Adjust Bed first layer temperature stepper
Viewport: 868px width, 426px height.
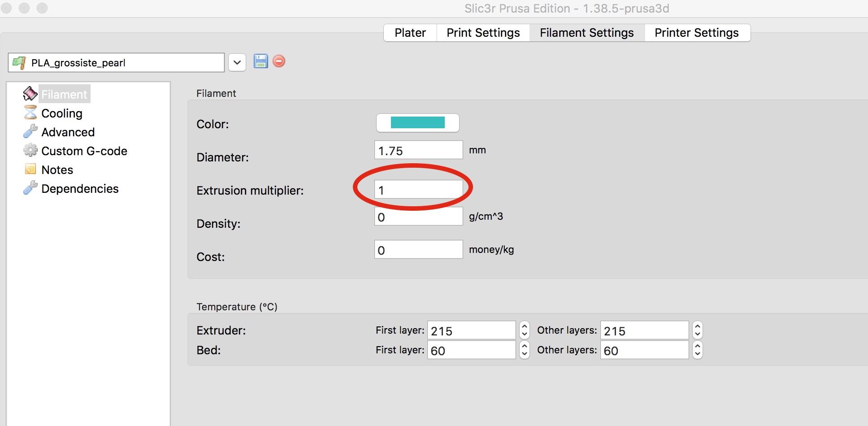pyautogui.click(x=525, y=350)
